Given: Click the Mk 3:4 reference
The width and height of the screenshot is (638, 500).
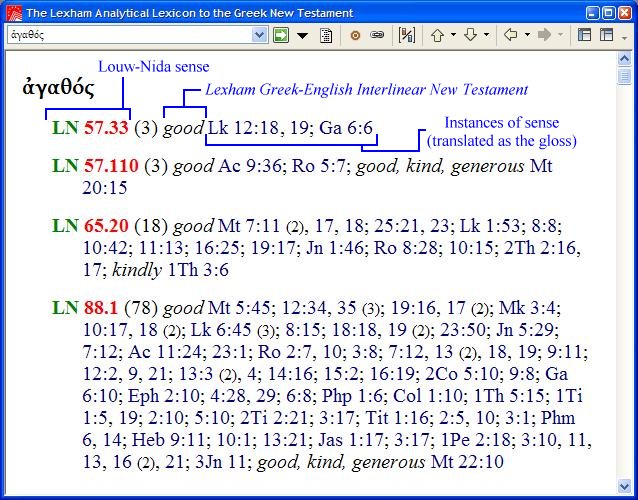Looking at the screenshot, I should 529,308.
